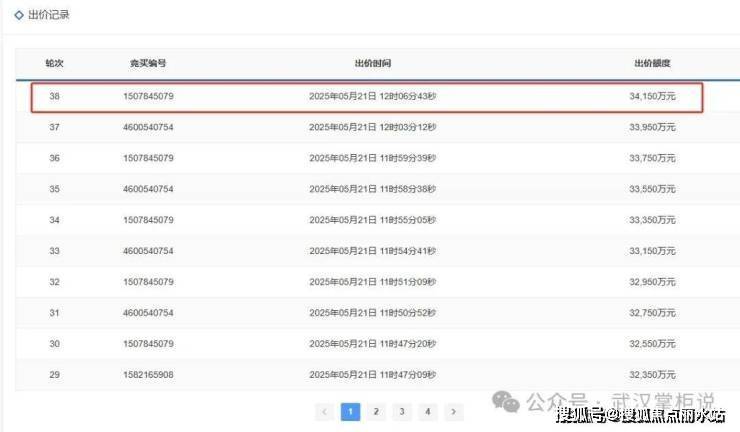The width and height of the screenshot is (740, 432).
Task: Select round number 31 cell
Action: pos(54,313)
